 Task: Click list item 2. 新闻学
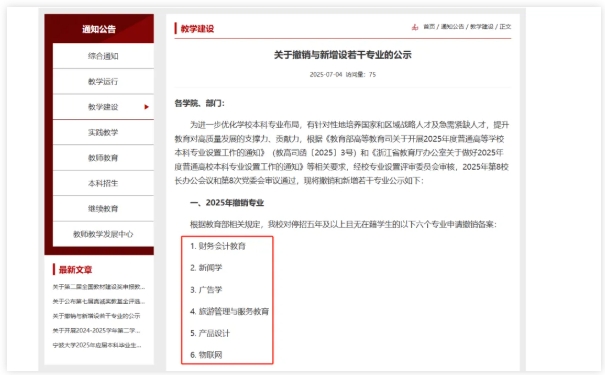(206, 268)
